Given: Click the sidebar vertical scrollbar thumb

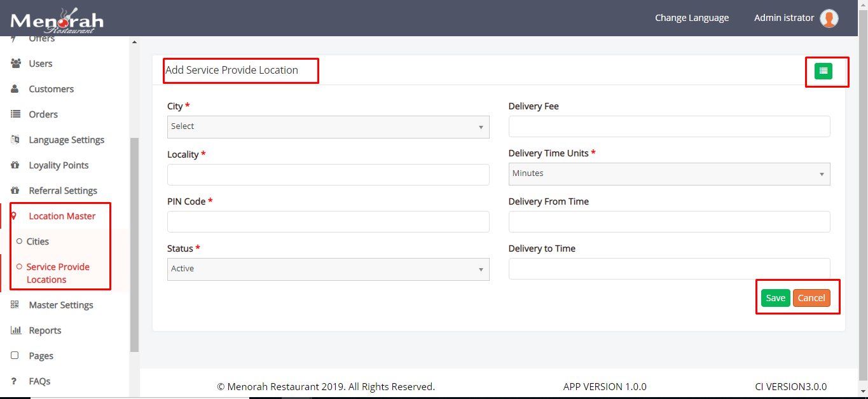Looking at the screenshot, I should click(134, 245).
